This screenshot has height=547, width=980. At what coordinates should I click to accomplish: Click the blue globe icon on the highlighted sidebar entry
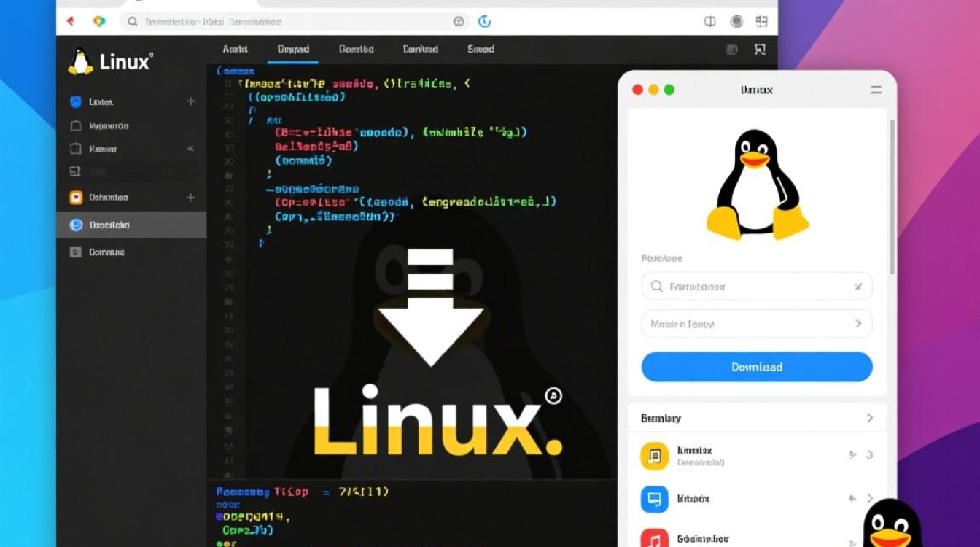coord(76,225)
